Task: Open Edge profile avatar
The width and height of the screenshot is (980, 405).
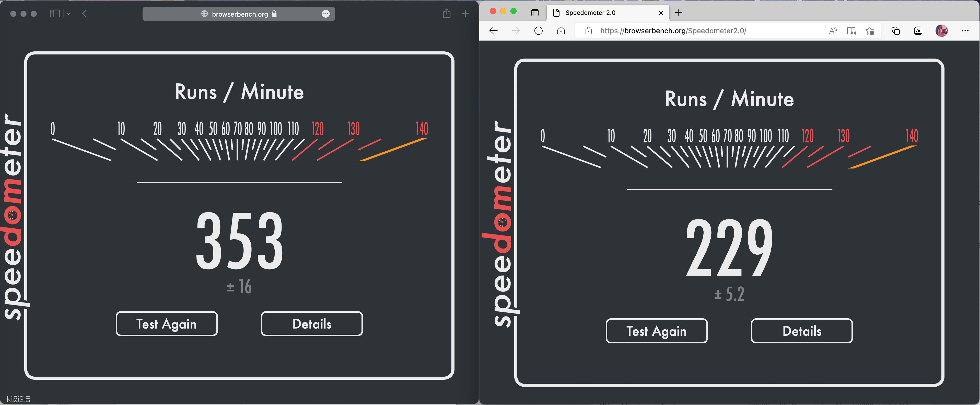Action: tap(942, 31)
